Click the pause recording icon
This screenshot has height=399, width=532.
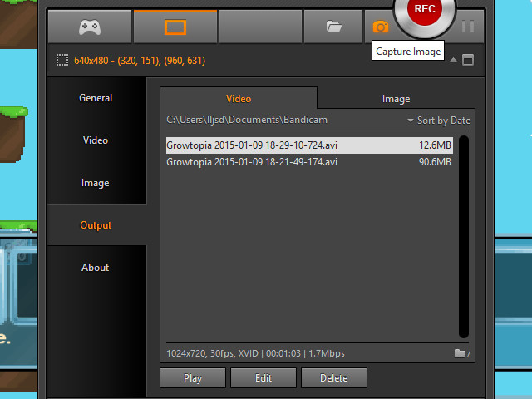tap(468, 27)
